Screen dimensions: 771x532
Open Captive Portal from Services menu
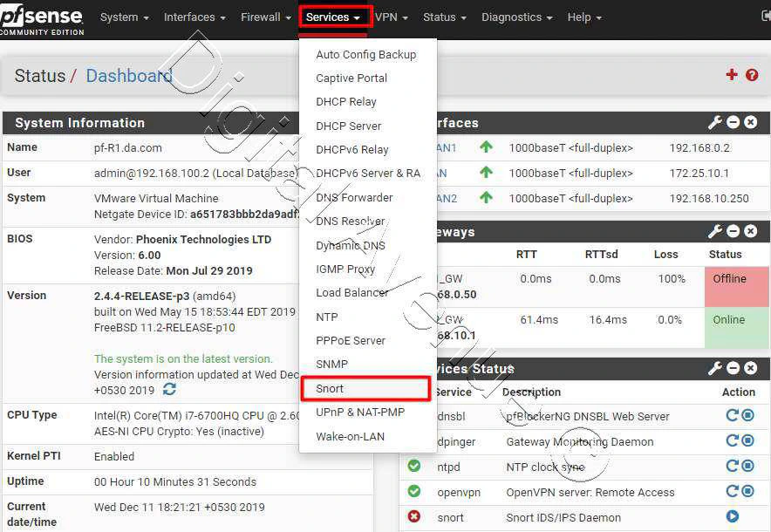(367, 78)
